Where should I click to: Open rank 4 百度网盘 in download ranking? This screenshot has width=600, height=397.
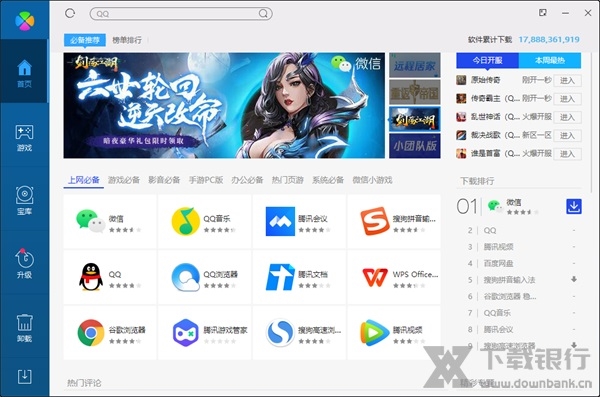click(x=498, y=263)
